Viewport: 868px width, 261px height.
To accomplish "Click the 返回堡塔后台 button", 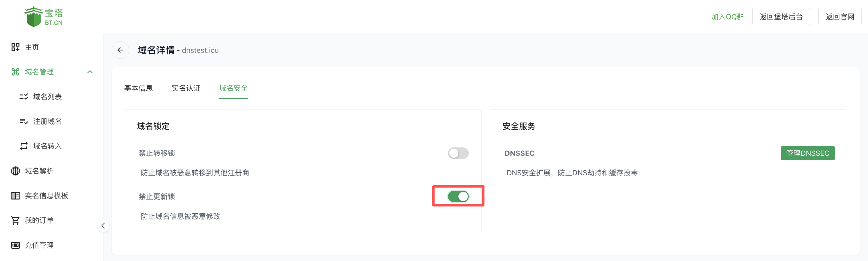I will click(x=781, y=16).
